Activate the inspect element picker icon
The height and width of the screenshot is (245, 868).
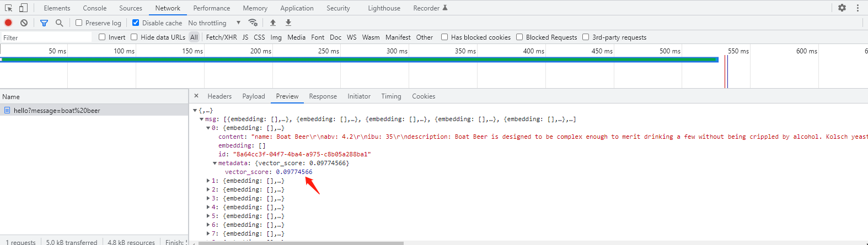pos(8,8)
